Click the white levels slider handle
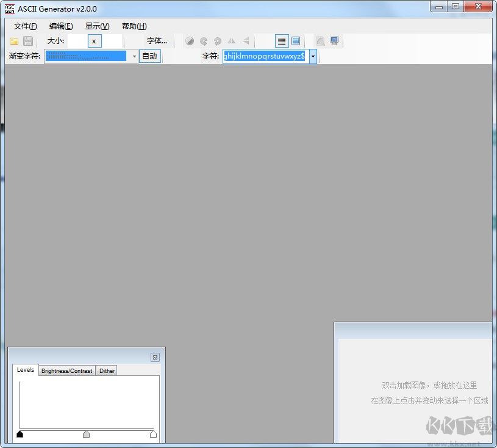 154,434
